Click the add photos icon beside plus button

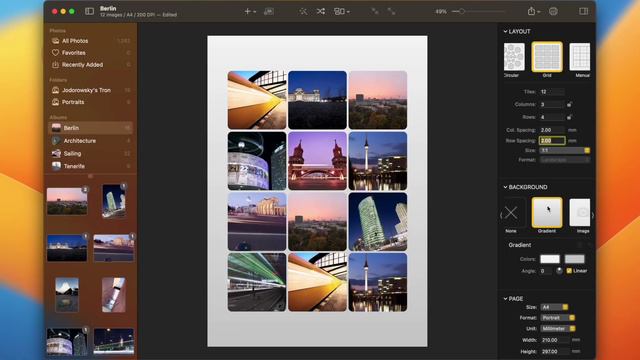point(269,11)
